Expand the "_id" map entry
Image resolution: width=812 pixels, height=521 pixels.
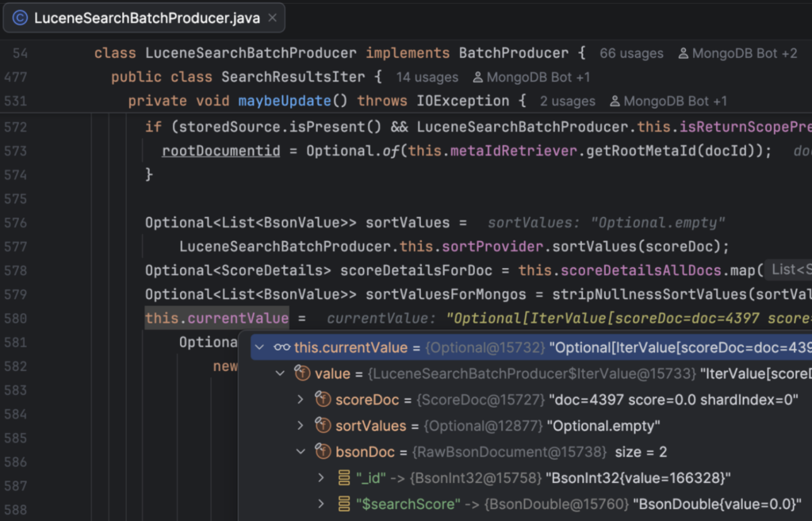coord(321,477)
